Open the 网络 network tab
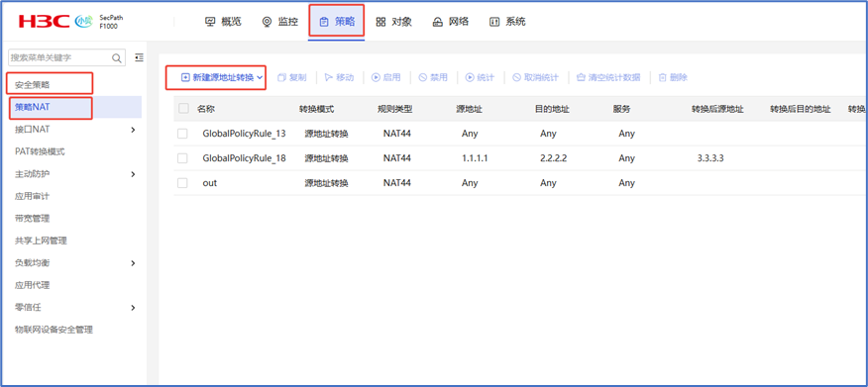Viewport: 868px width, 387px height. pos(451,22)
